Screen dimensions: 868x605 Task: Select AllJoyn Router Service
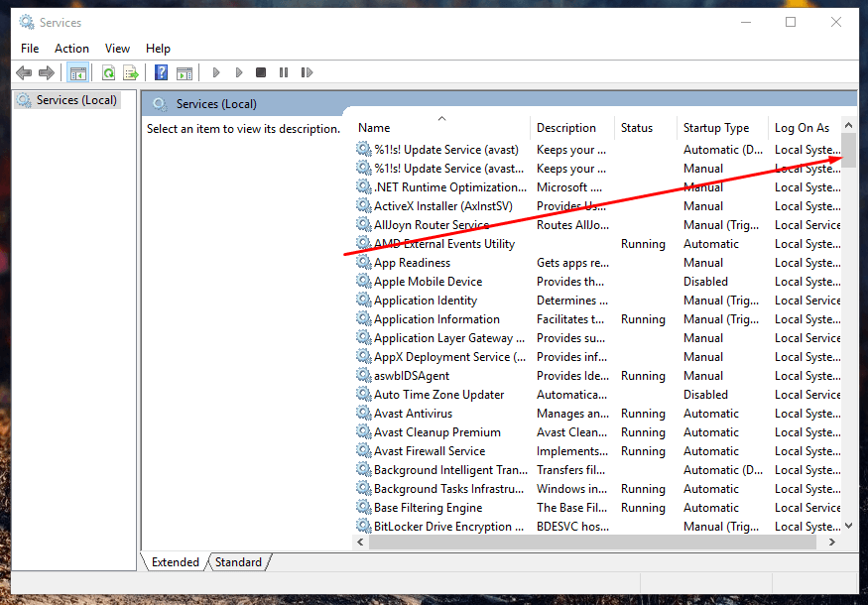[x=598, y=225]
